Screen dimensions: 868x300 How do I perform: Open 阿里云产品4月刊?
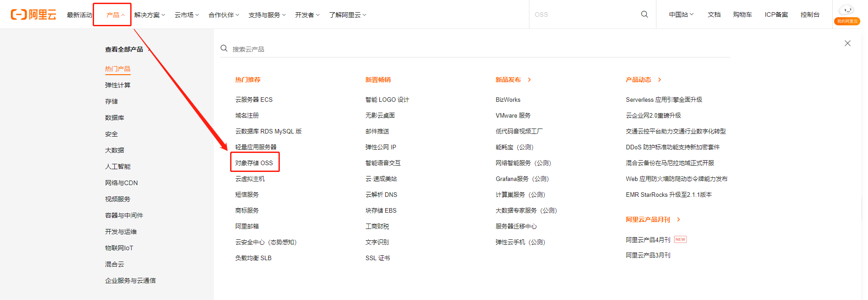coord(648,240)
